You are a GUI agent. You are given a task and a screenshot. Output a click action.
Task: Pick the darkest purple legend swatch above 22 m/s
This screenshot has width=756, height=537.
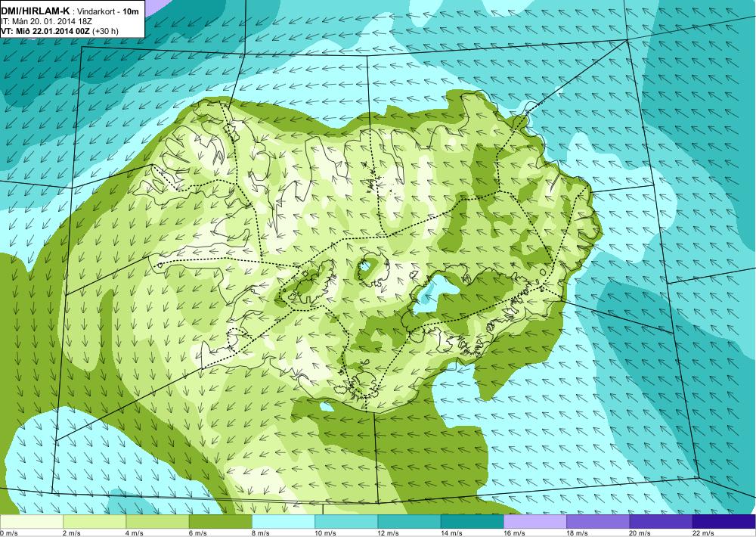point(723,522)
